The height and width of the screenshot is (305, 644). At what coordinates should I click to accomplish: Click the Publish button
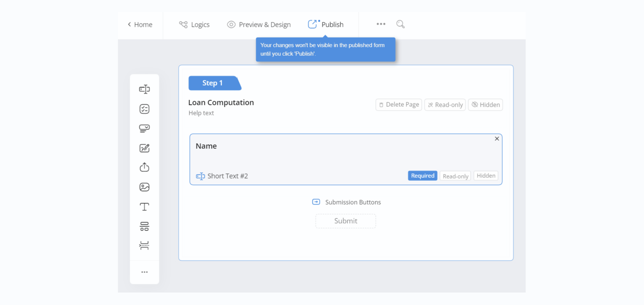[326, 25]
